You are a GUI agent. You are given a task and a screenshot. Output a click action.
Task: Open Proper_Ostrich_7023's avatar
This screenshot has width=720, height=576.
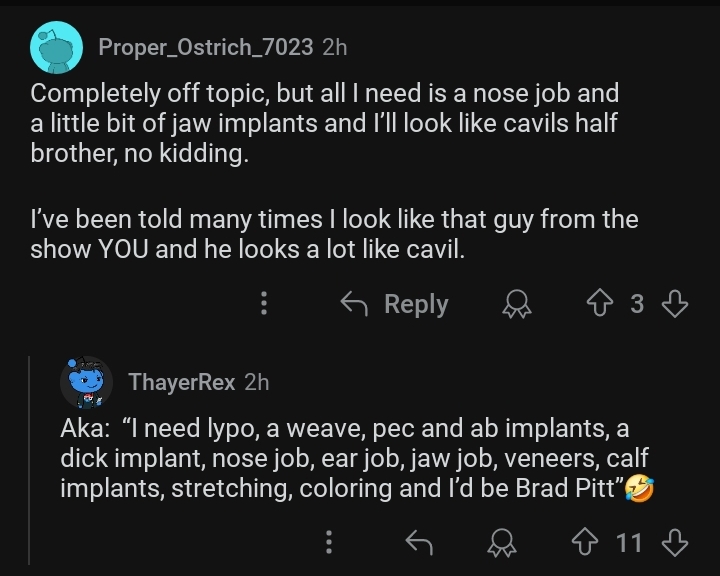56,48
